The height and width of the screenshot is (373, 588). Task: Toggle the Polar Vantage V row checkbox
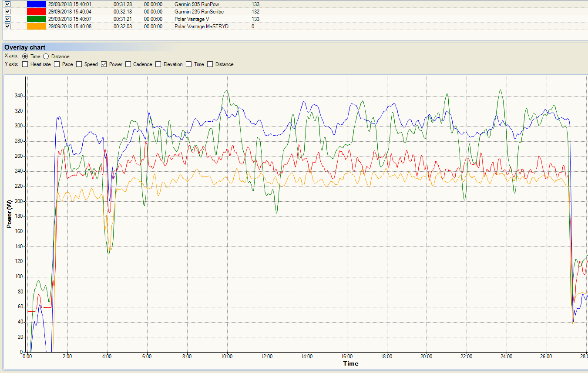click(7, 19)
